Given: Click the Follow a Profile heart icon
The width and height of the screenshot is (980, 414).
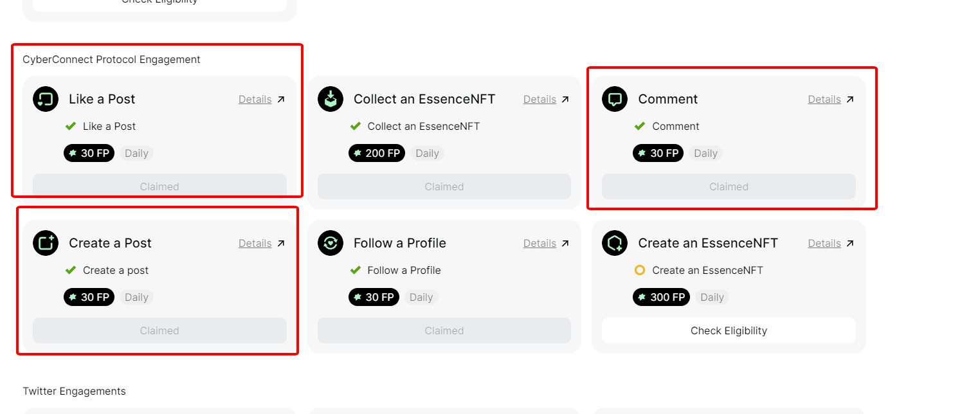Looking at the screenshot, I should [331, 243].
